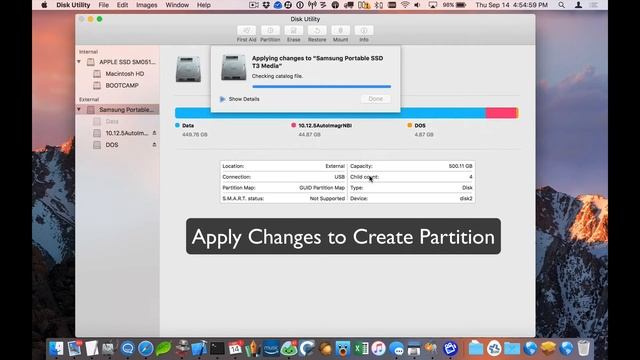Expand Show Details disclosure triangle

[222, 99]
